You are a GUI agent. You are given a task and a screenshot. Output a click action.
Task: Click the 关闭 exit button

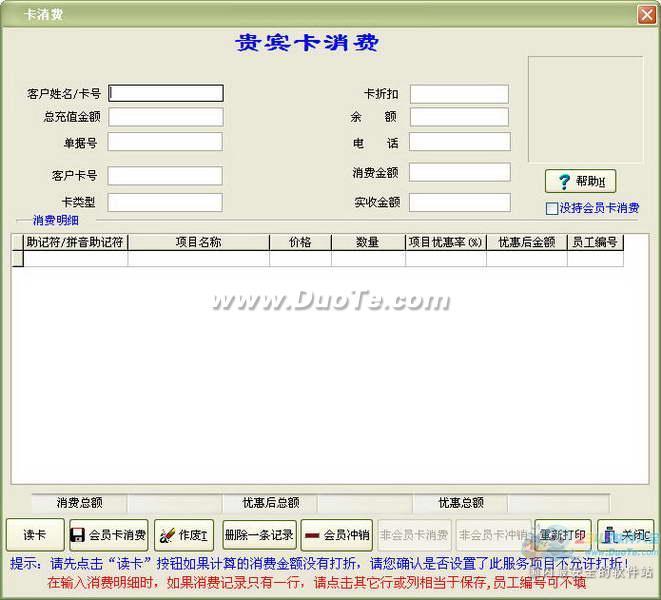(x=625, y=535)
